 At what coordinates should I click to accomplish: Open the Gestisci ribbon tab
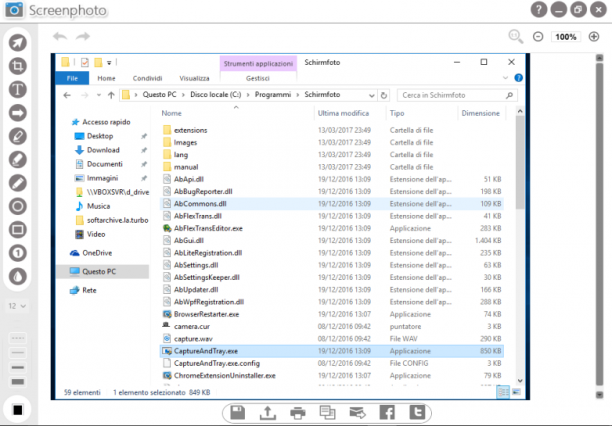tap(258, 78)
